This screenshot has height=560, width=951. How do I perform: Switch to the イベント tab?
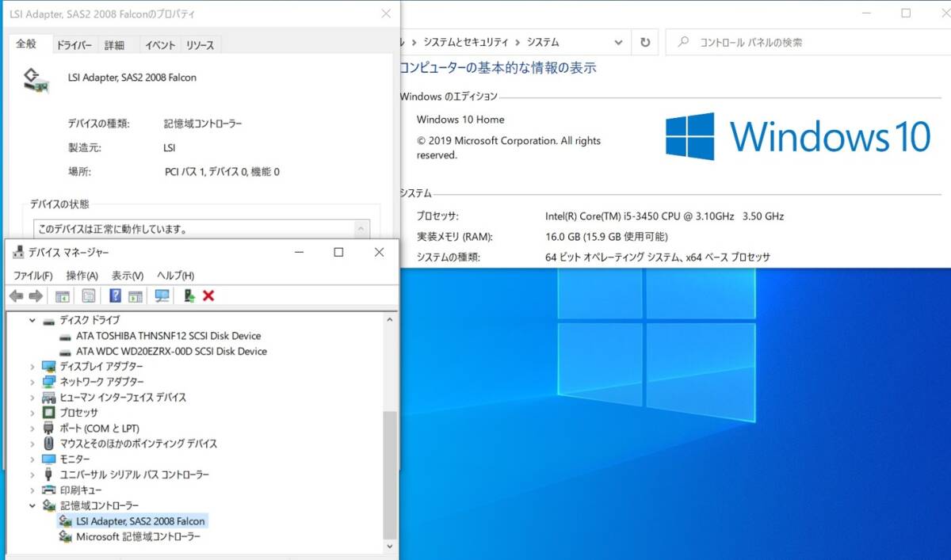(x=160, y=45)
